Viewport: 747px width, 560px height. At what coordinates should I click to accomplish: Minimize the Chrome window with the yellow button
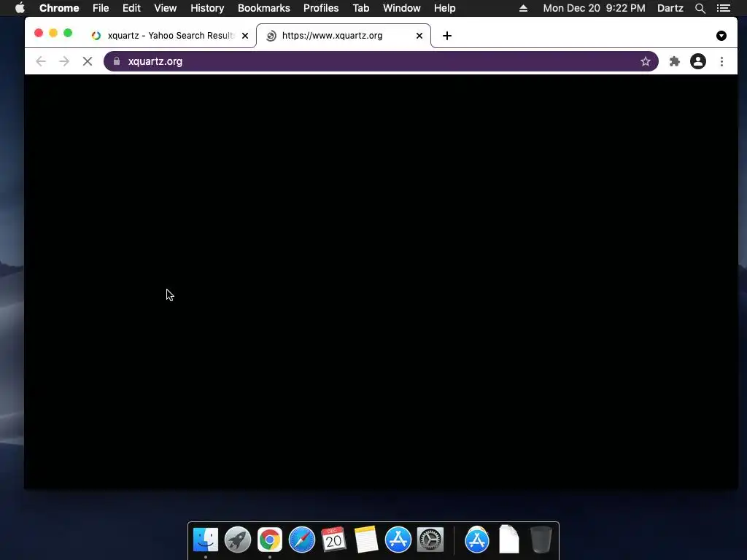(53, 33)
